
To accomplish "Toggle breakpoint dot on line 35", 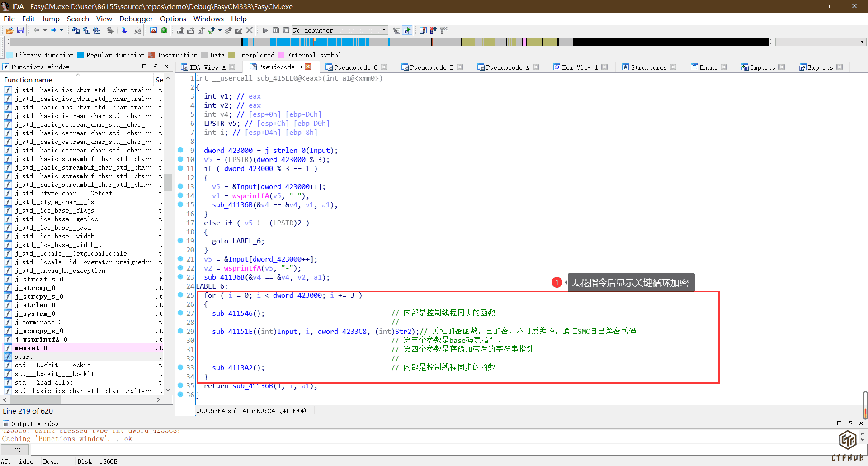I will point(180,385).
